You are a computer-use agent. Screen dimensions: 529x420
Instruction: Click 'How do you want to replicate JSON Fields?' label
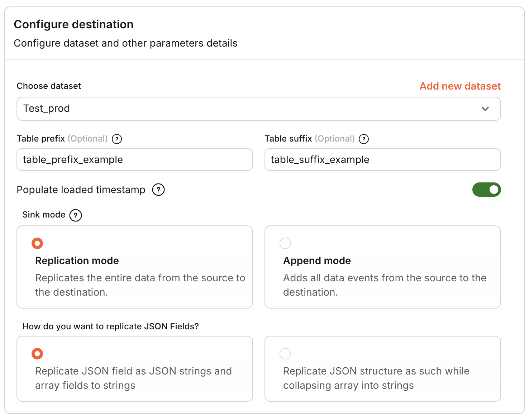click(110, 326)
